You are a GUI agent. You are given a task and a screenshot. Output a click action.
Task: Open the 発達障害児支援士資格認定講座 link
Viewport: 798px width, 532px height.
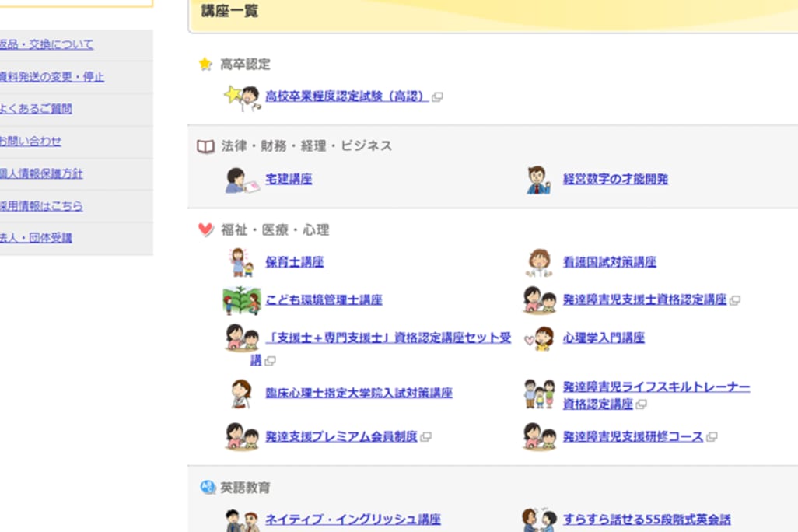[x=644, y=299]
